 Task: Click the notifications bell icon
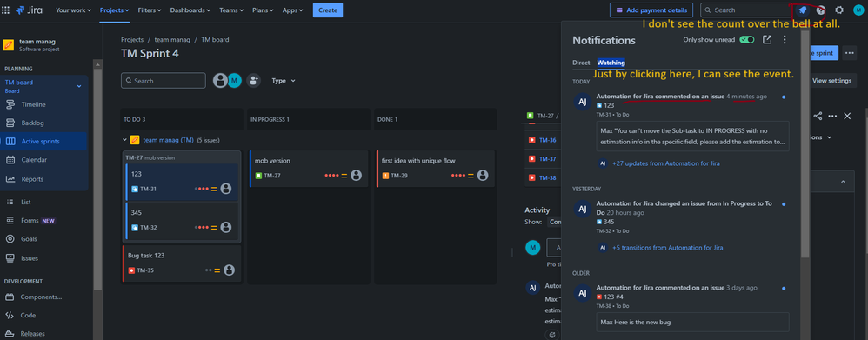[803, 10]
